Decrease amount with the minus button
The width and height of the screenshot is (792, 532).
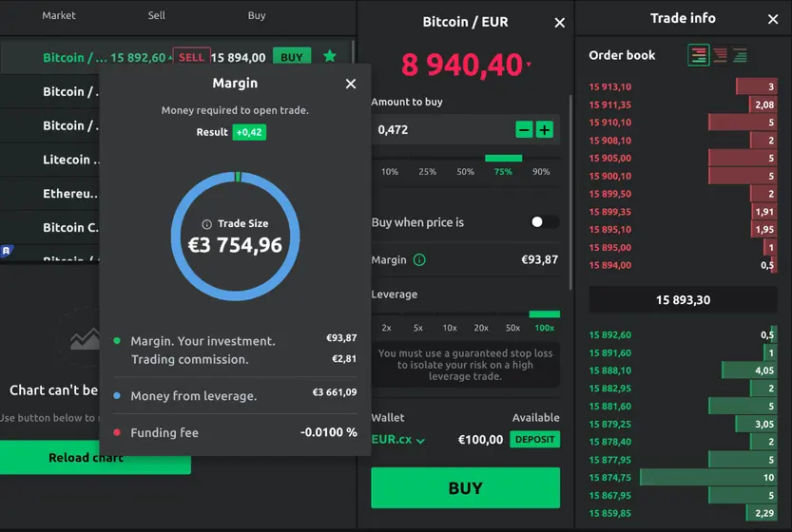coord(524,130)
